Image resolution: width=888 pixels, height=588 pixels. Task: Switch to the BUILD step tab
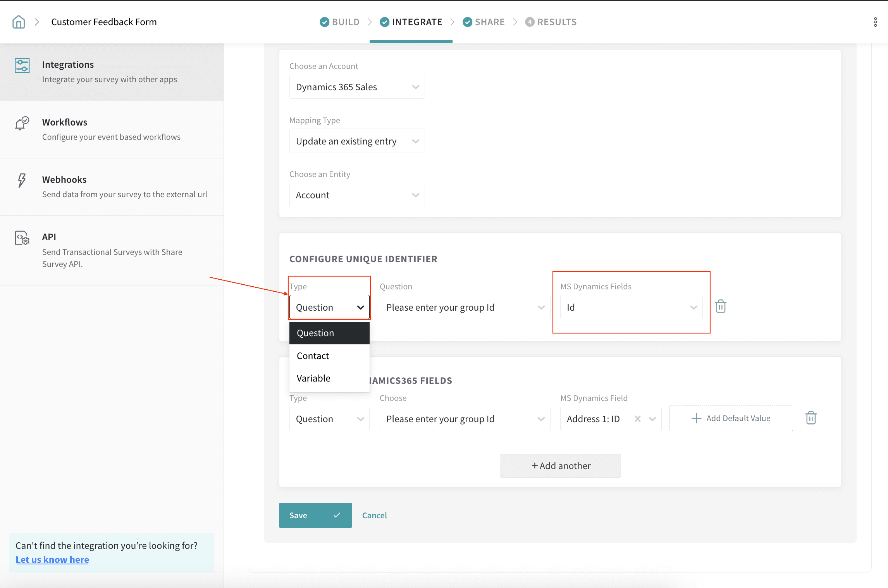point(340,22)
